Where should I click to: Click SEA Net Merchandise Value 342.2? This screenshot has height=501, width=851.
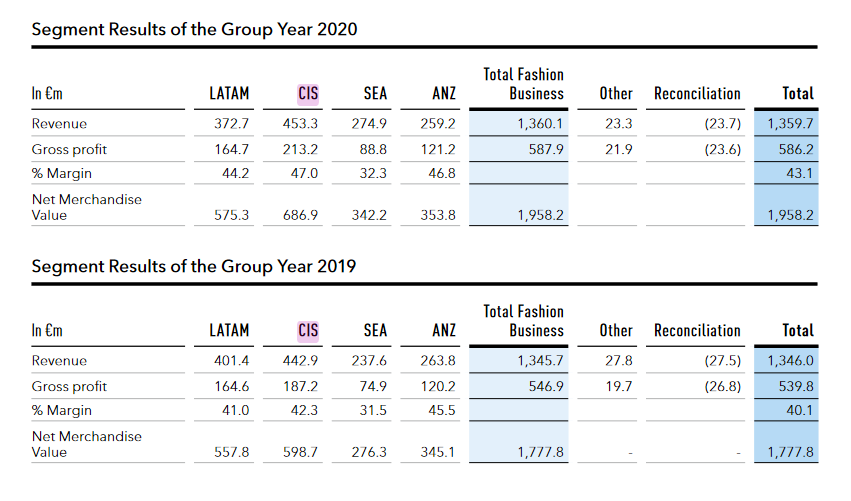pyautogui.click(x=369, y=215)
